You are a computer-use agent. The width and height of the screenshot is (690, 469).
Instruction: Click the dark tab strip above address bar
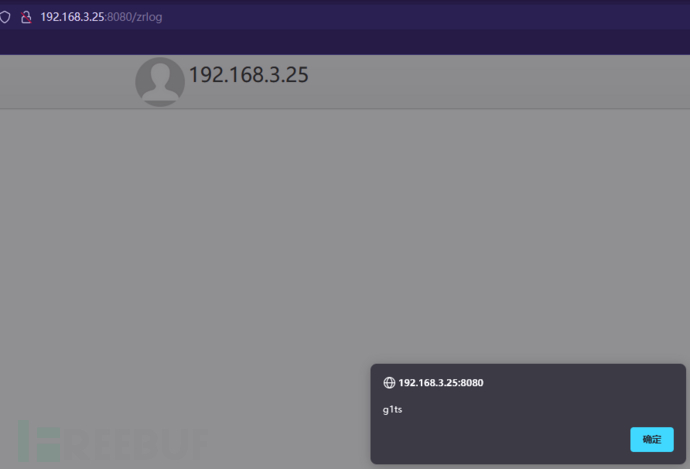(345, 2)
